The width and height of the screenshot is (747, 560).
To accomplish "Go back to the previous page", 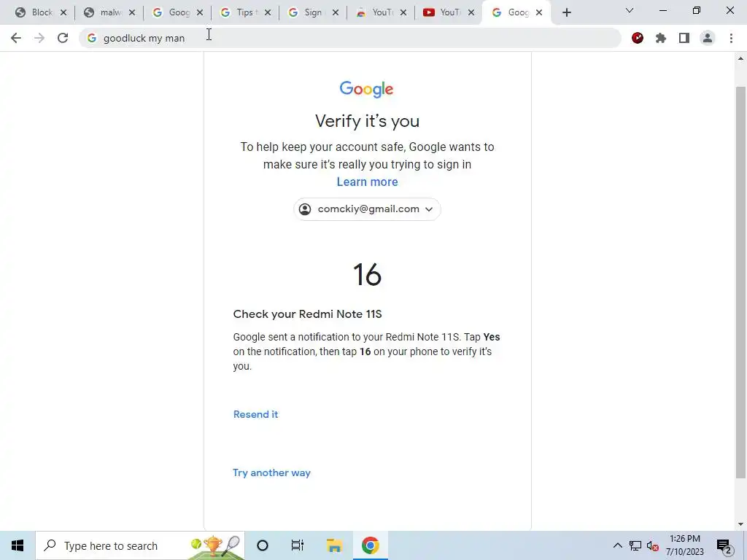I will click(x=16, y=38).
